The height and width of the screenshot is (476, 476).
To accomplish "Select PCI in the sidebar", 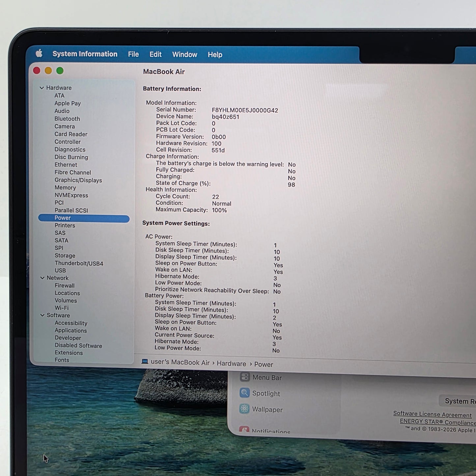I will [59, 203].
